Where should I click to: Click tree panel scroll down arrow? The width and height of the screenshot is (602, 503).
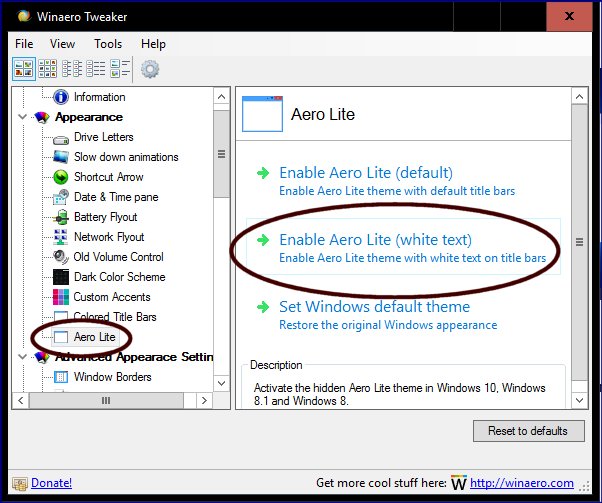click(222, 383)
